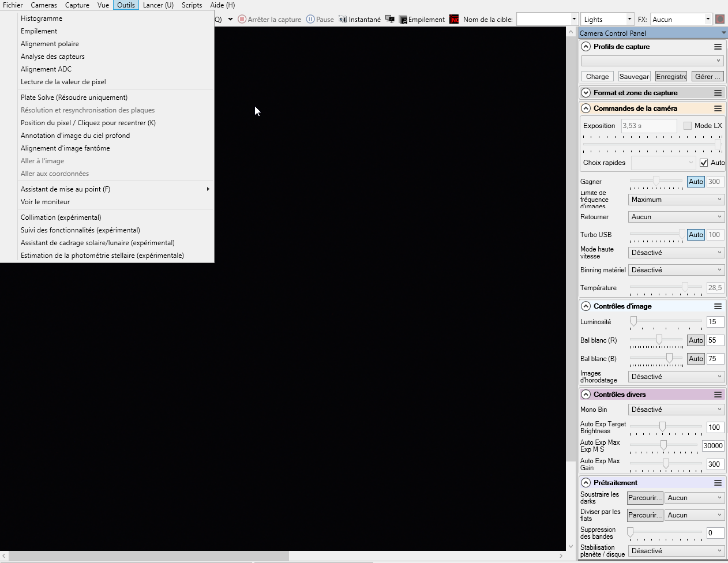The height and width of the screenshot is (563, 728).
Task: Open the Binning matériel dropdown
Action: tap(676, 270)
